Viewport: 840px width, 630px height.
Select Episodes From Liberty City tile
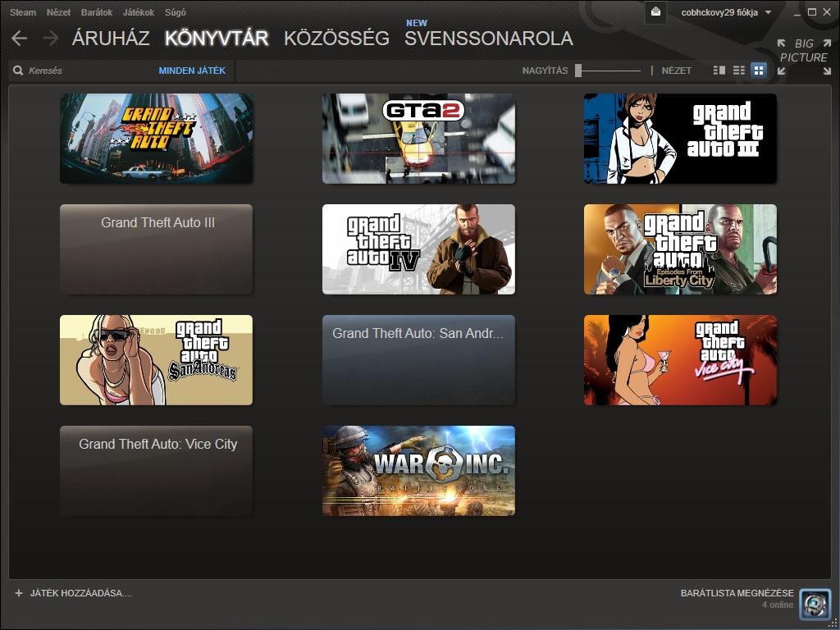click(680, 249)
